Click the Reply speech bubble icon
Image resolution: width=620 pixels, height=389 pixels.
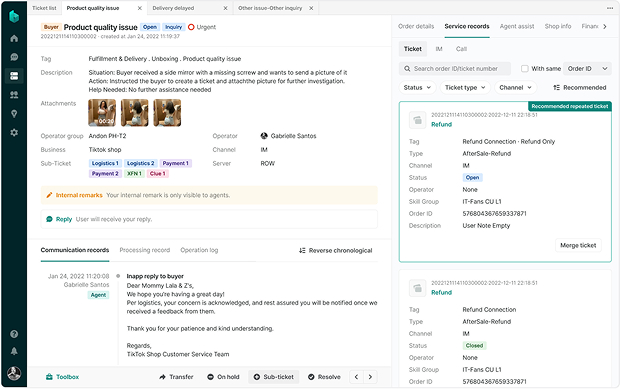pos(49,219)
